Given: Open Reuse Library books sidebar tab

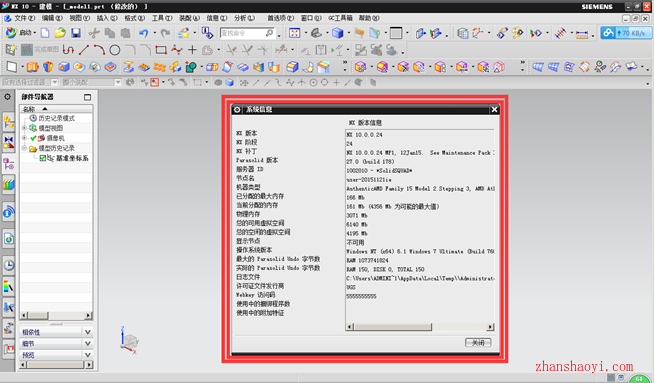Looking at the screenshot, I should [8, 184].
